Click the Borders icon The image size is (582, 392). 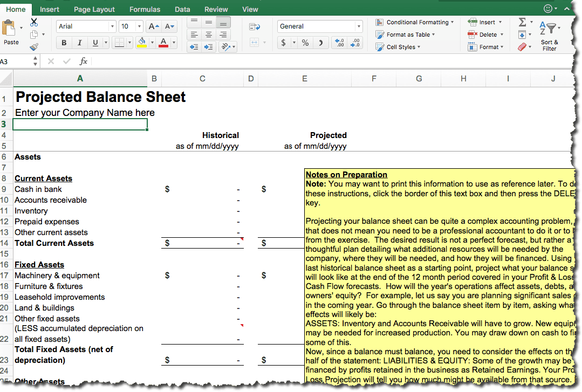click(119, 43)
